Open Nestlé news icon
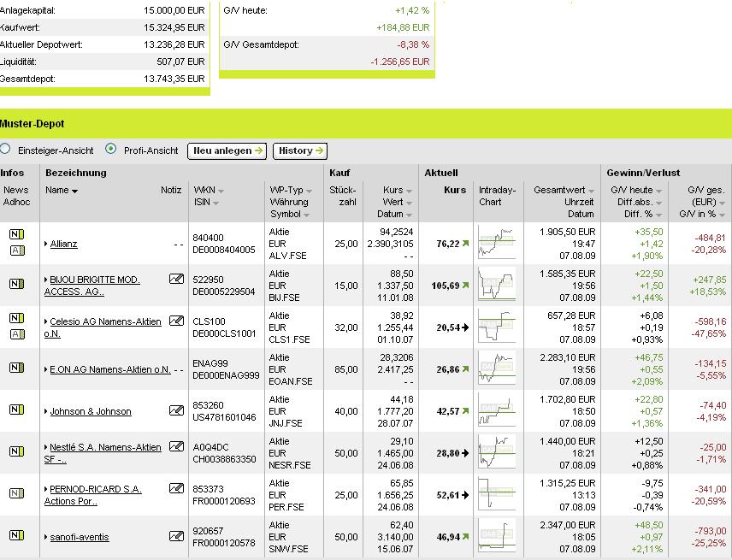The height and width of the screenshot is (560, 732). [16, 451]
